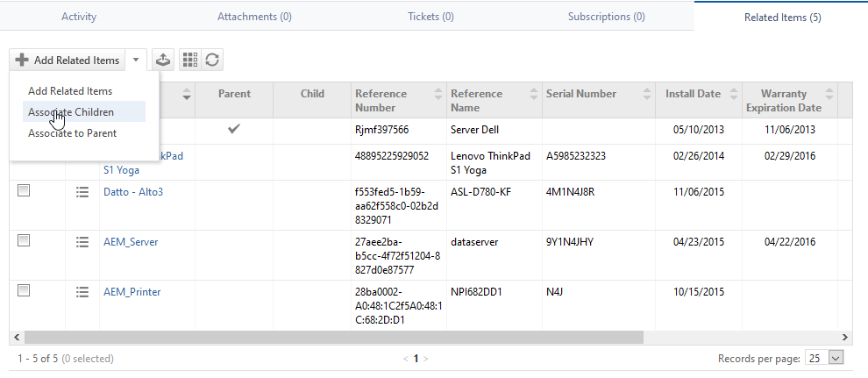The image size is (868, 378).
Task: Open the context menu icon for AEM_Server
Action: pos(82,241)
